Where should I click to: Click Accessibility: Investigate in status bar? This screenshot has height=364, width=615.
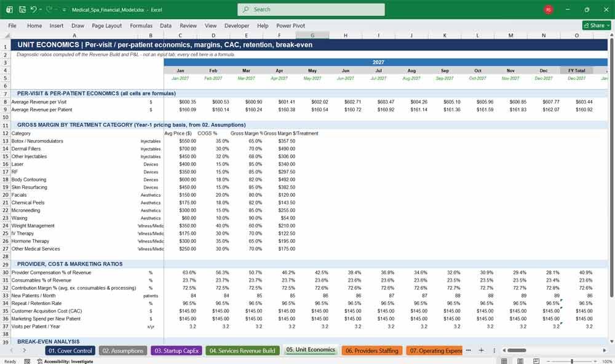[65, 362]
